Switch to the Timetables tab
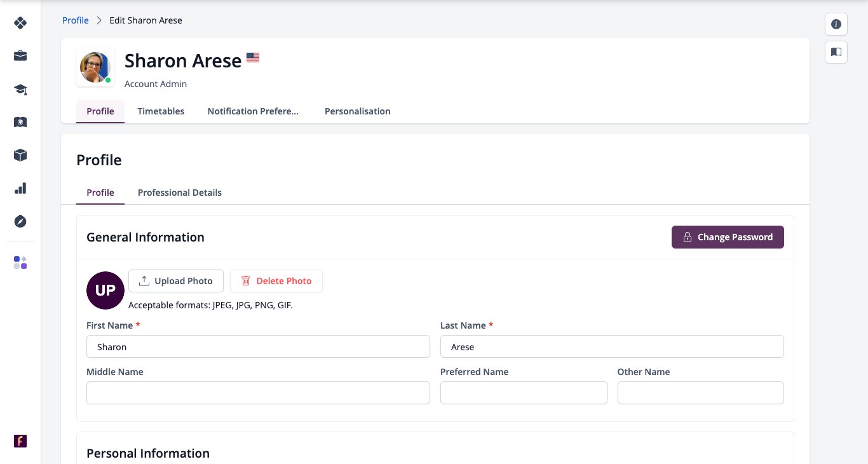868x464 pixels. tap(161, 111)
